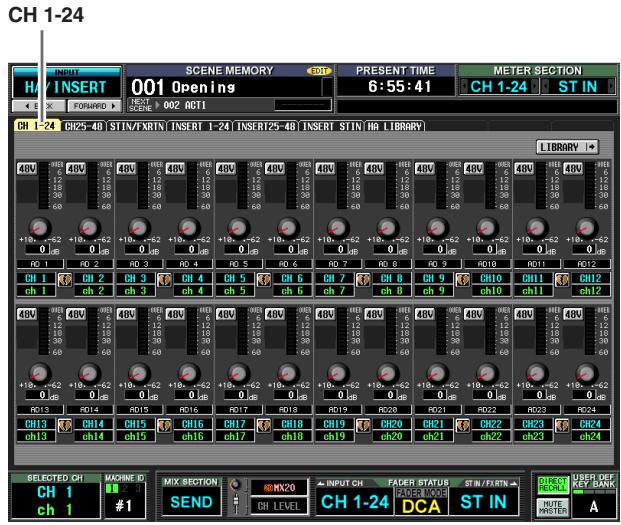Viewport: 621px width, 525px height.
Task: Open the AD15 input patch selector
Action: pos(139,410)
